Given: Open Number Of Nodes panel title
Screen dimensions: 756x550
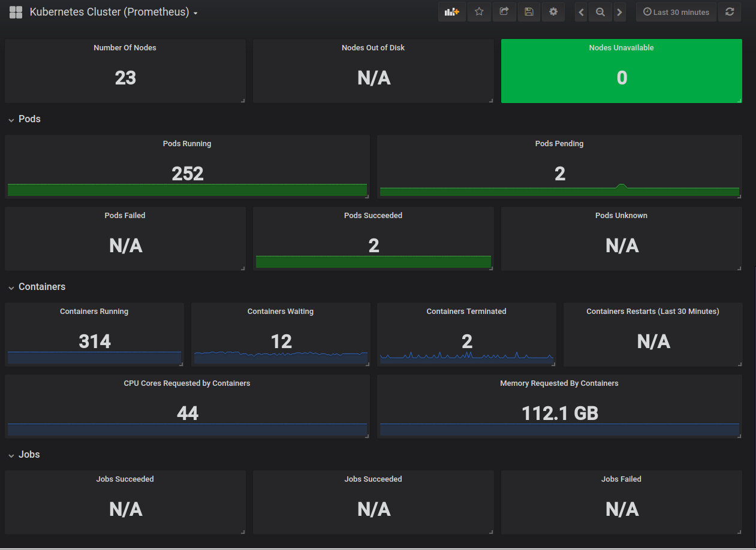Looking at the screenshot, I should pyautogui.click(x=125, y=48).
